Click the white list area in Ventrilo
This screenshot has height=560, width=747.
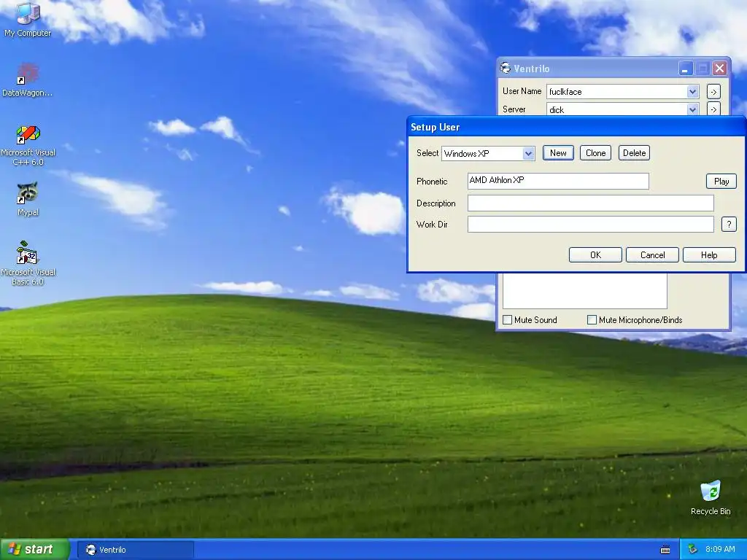coord(584,290)
